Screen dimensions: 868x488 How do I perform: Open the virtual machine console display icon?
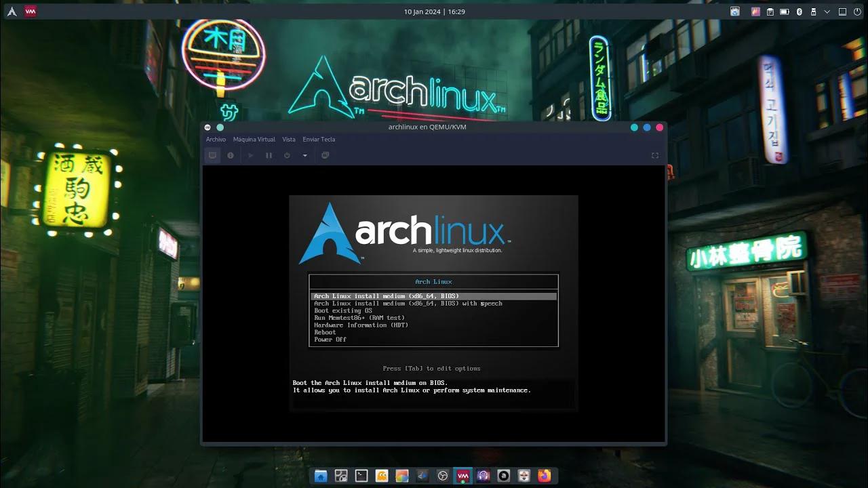pyautogui.click(x=212, y=155)
